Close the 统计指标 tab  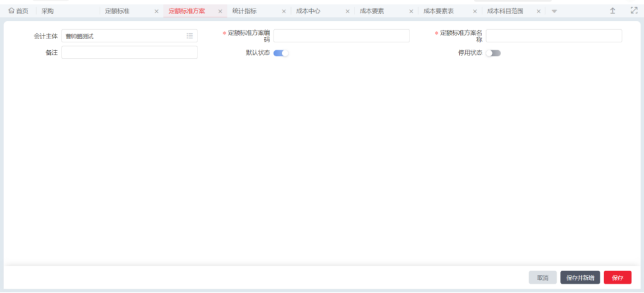pyautogui.click(x=284, y=11)
